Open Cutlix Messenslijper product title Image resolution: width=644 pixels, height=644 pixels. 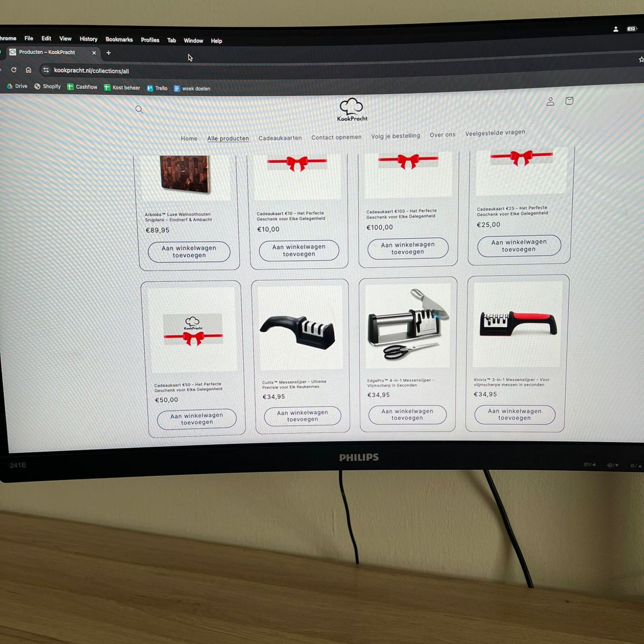(x=294, y=384)
